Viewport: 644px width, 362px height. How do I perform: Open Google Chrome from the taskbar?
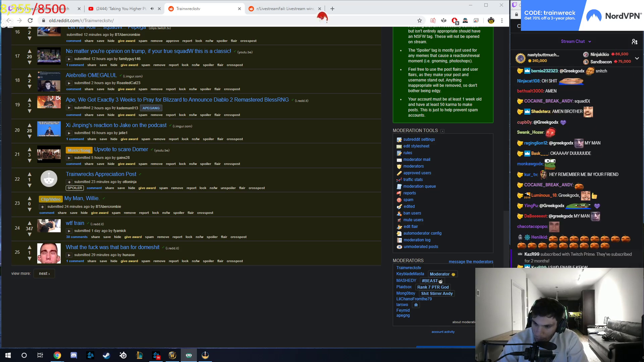(x=57, y=355)
